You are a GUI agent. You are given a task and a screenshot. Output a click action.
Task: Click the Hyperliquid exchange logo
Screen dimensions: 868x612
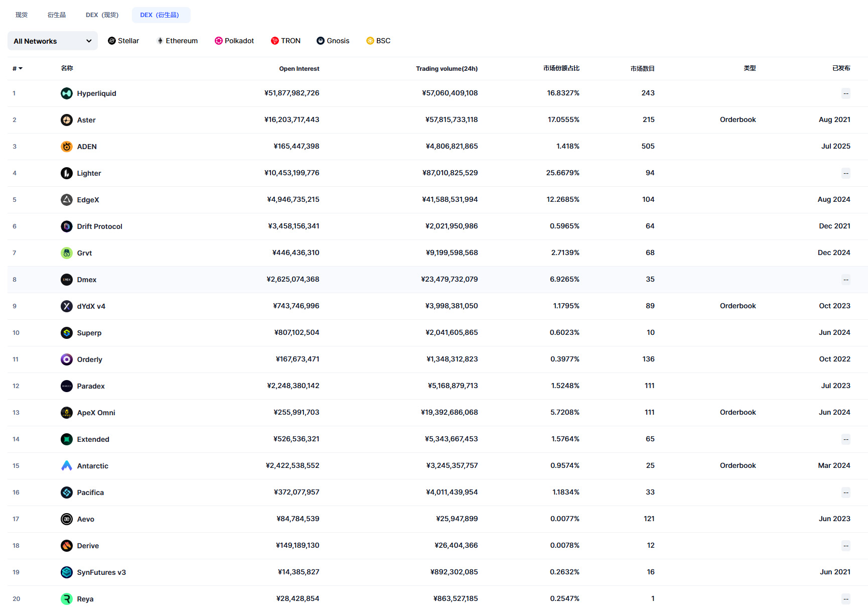pos(67,93)
